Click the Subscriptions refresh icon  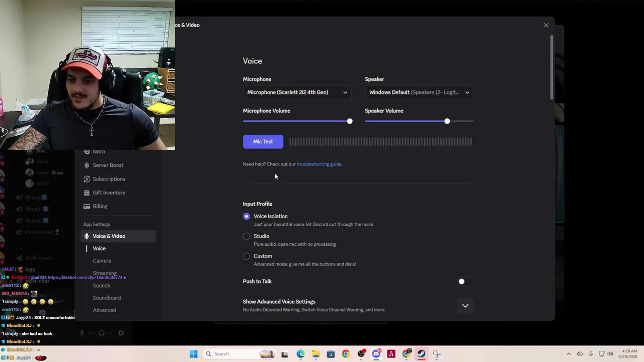coord(87,179)
